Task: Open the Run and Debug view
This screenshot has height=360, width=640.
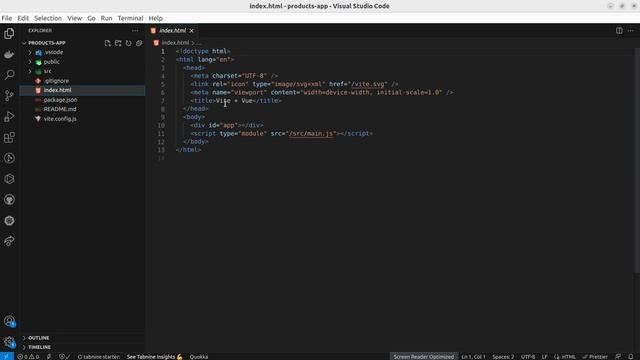Action: coord(9,117)
